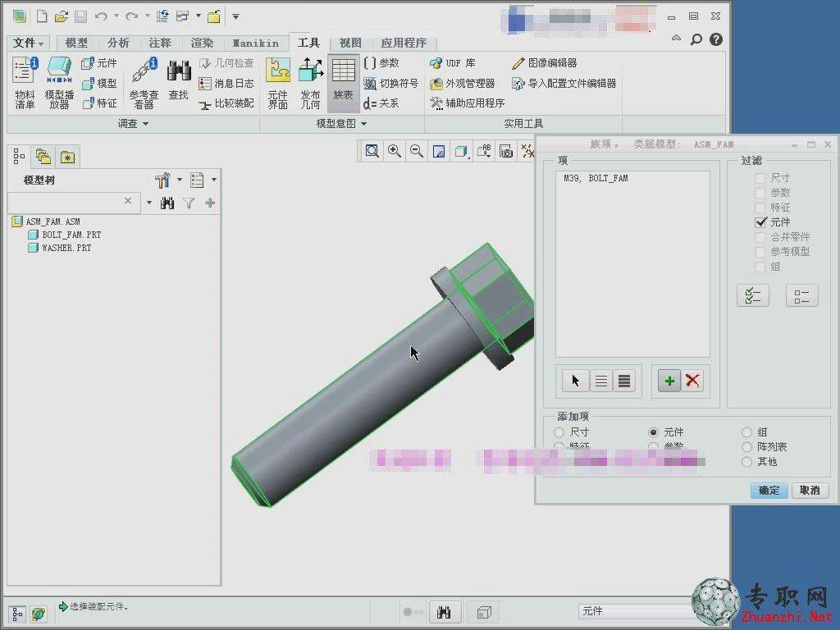840x630 pixels.
Task: Switch to the 注释 ribbon tab
Action: pos(160,43)
